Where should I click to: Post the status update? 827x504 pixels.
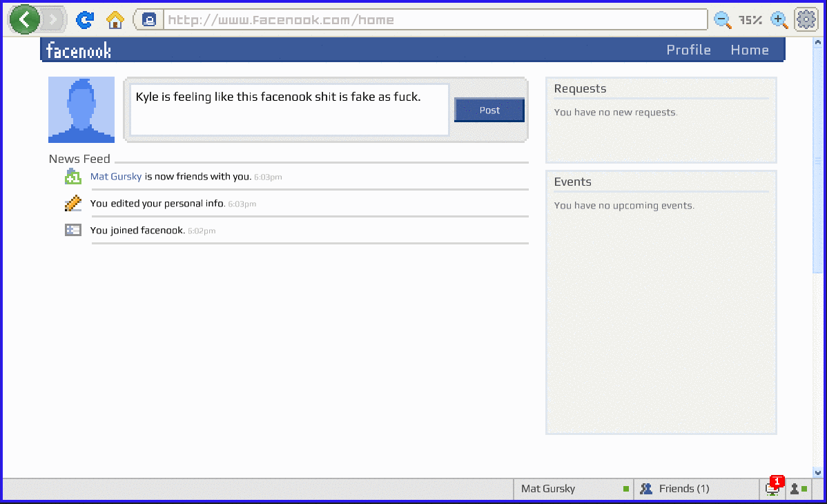click(x=489, y=110)
